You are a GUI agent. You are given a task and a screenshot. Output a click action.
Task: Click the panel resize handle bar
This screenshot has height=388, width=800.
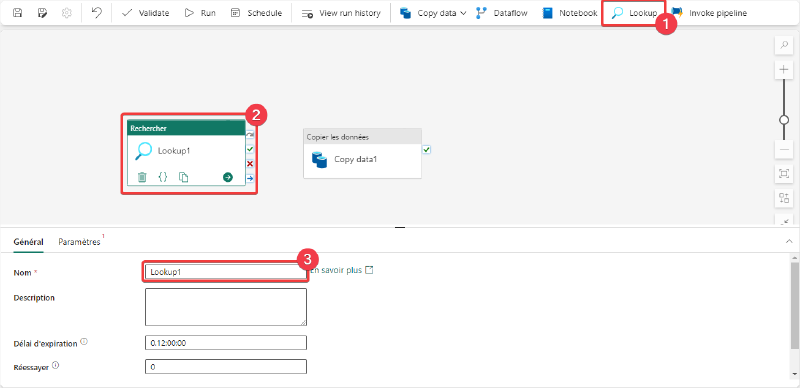coord(400,228)
